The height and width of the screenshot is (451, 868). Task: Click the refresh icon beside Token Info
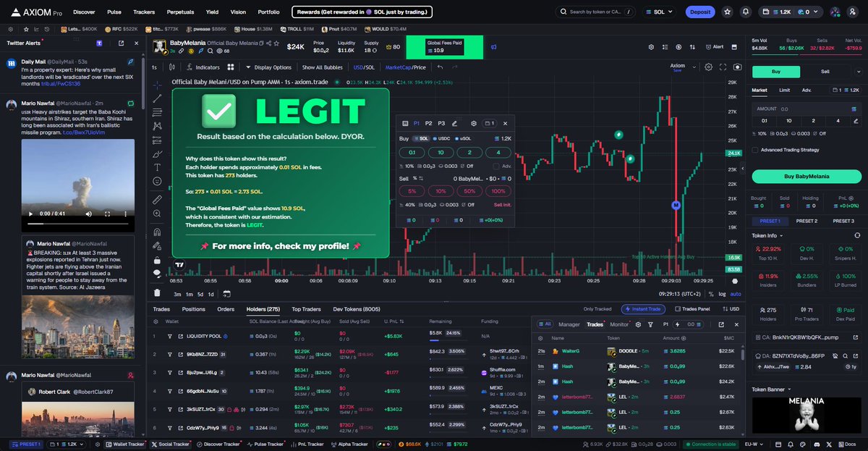click(856, 235)
